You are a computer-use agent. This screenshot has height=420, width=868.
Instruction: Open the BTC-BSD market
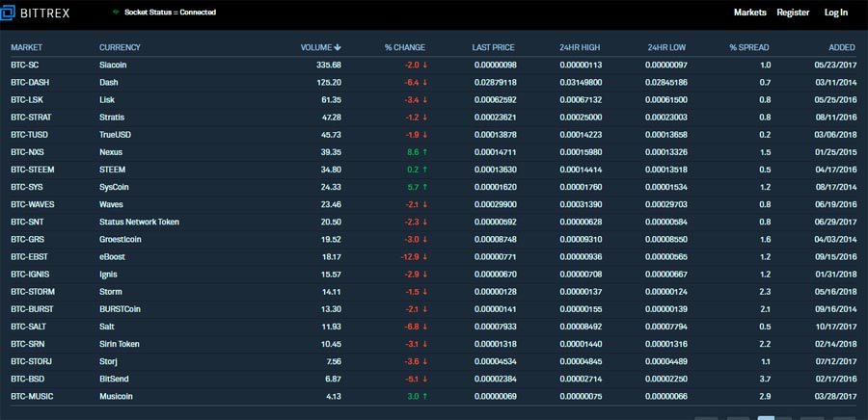pos(28,380)
